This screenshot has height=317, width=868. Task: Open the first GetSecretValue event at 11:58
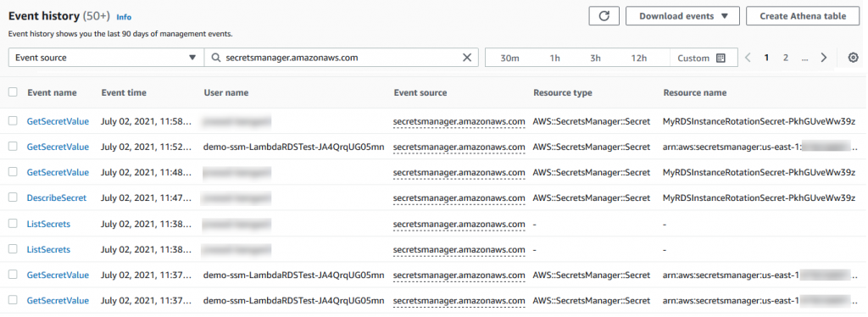click(x=58, y=121)
